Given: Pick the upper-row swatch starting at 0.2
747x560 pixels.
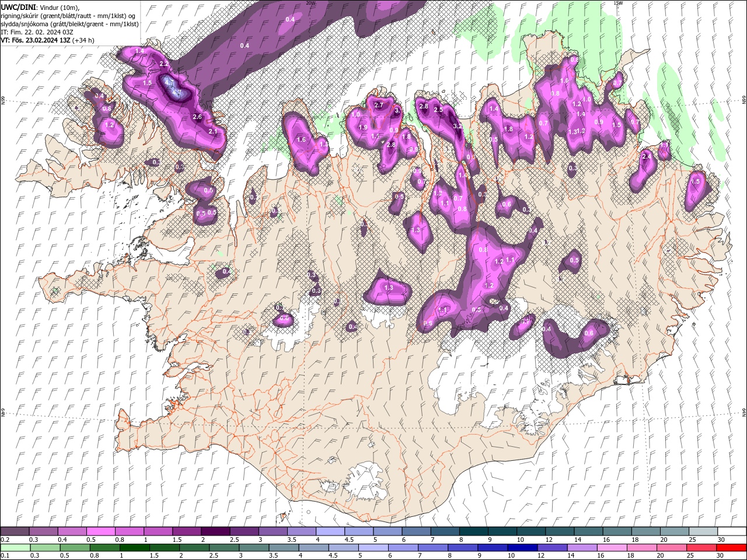Looking at the screenshot, I should 15,531.
